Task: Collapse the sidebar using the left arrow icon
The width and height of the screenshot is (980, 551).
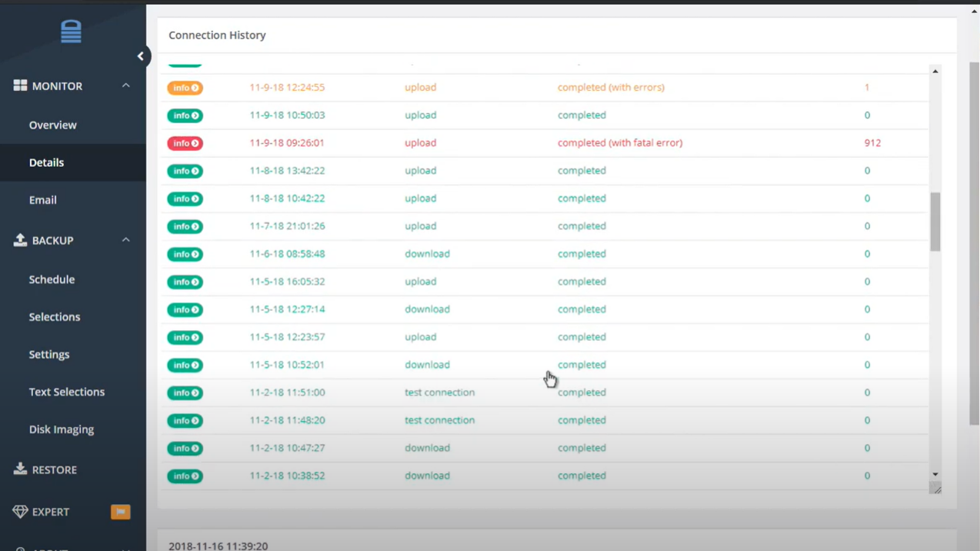Action: [x=141, y=55]
